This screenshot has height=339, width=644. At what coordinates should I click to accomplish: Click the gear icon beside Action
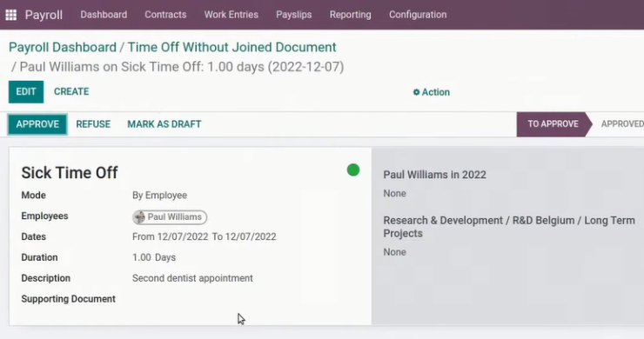(x=416, y=92)
